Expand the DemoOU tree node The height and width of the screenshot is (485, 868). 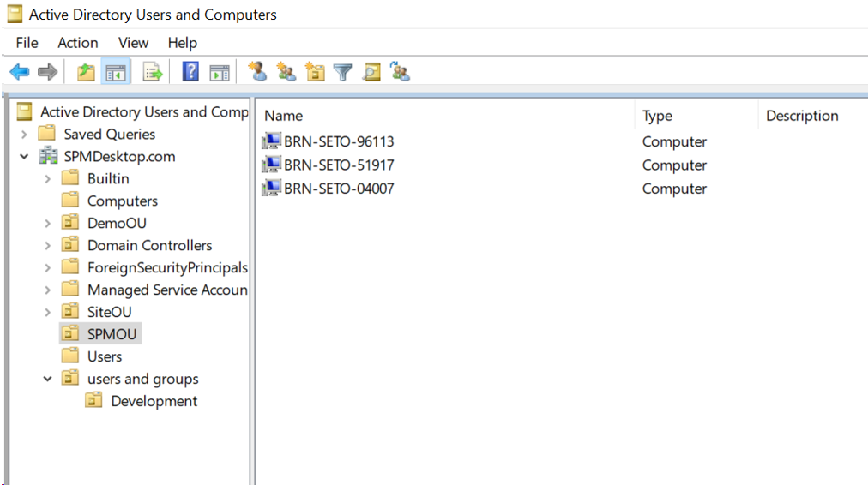48,223
